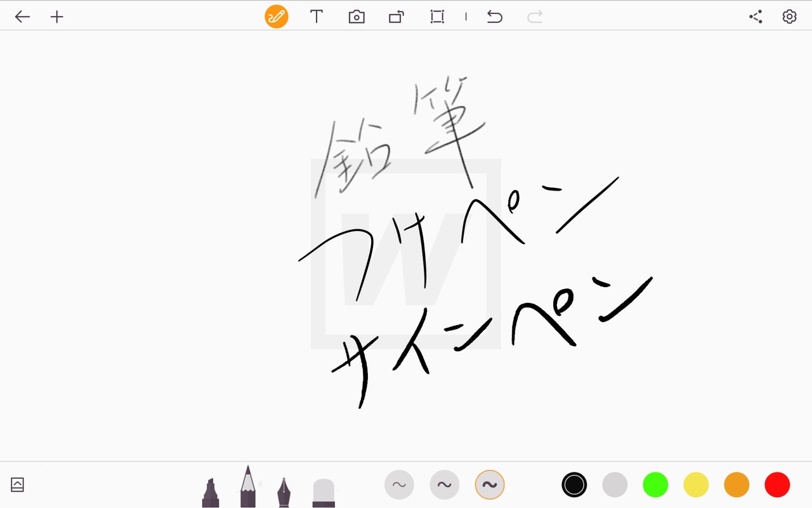Open the settings gear

point(789,17)
